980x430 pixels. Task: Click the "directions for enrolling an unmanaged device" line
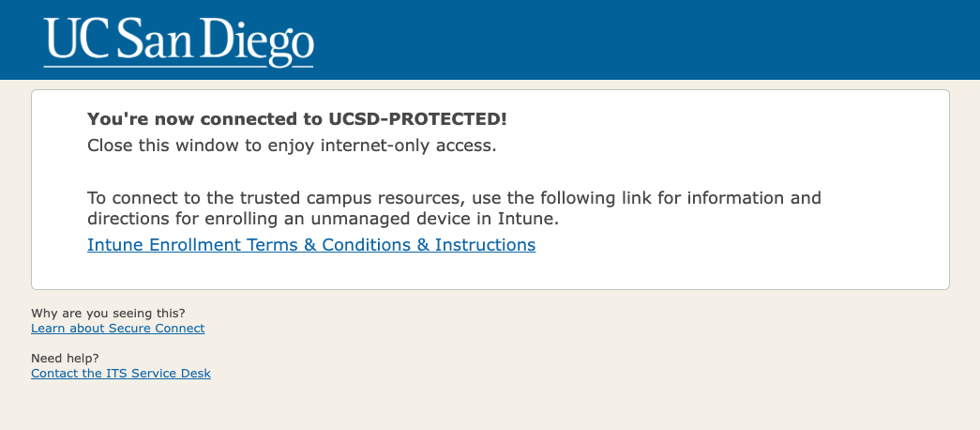click(335, 219)
